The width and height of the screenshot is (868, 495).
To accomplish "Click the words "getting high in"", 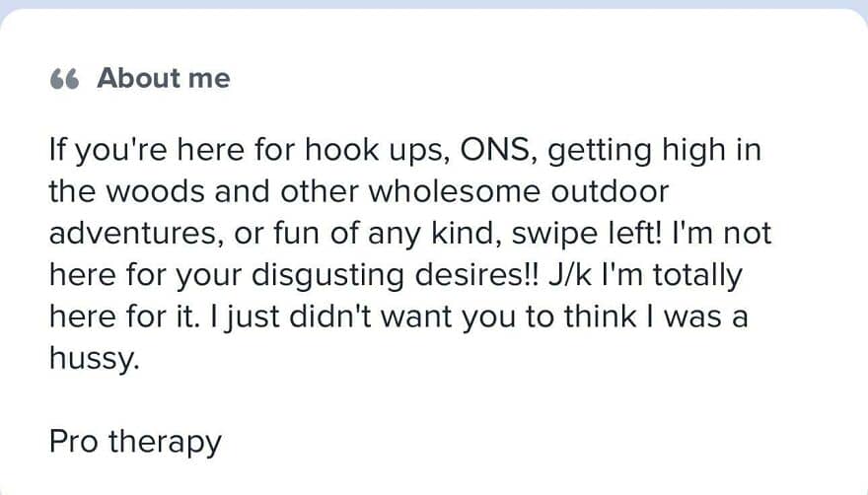I will pos(653,152).
